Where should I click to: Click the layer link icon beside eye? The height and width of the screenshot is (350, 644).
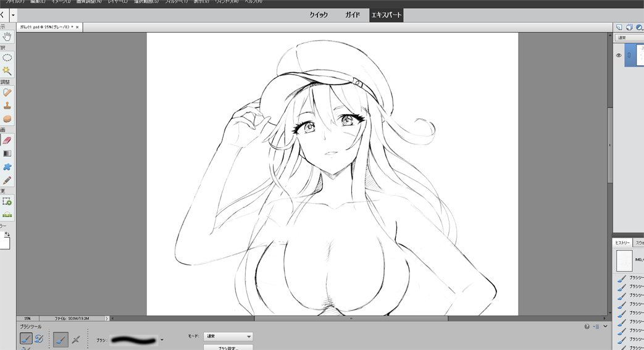tap(629, 55)
